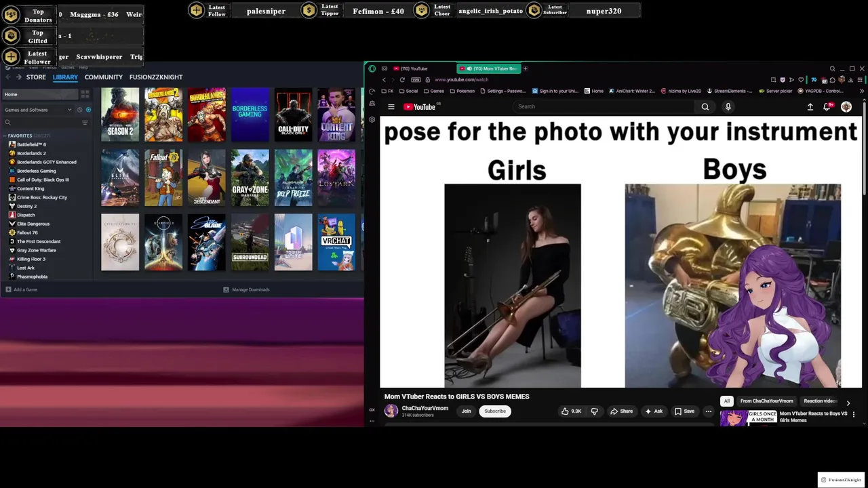Show recent activity clock filter in Steam
This screenshot has height=488, width=868.
(x=79, y=110)
